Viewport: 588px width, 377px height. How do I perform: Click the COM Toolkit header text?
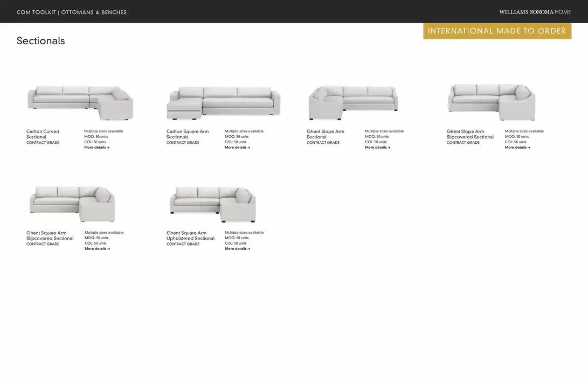(x=72, y=12)
